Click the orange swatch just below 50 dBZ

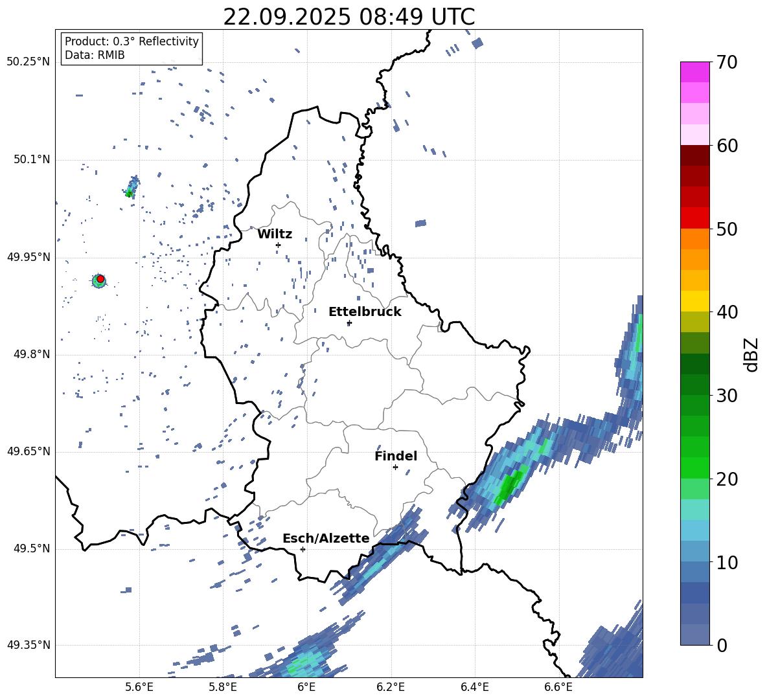(694, 239)
